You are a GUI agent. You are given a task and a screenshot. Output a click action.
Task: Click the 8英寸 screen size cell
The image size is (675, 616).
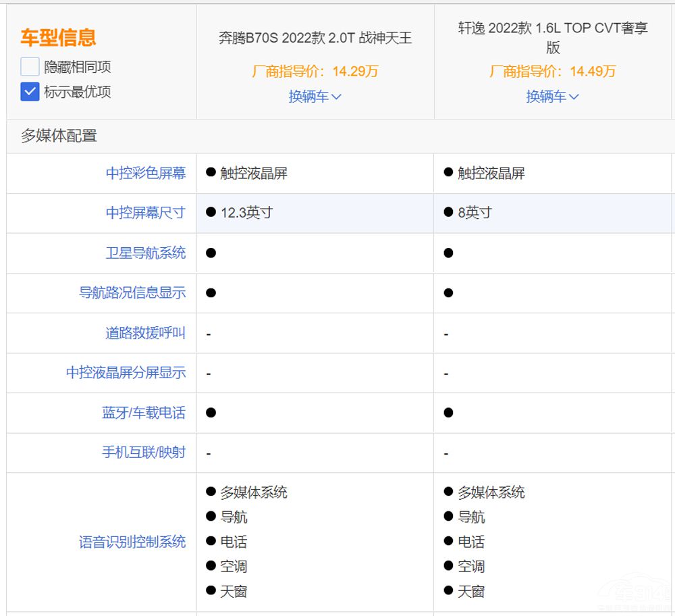click(x=475, y=213)
